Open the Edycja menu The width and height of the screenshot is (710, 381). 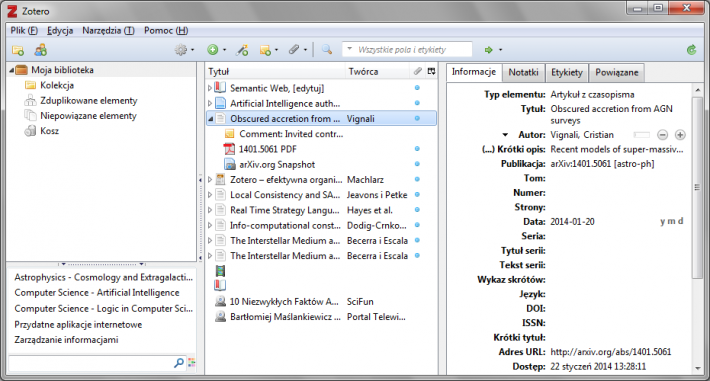point(60,30)
